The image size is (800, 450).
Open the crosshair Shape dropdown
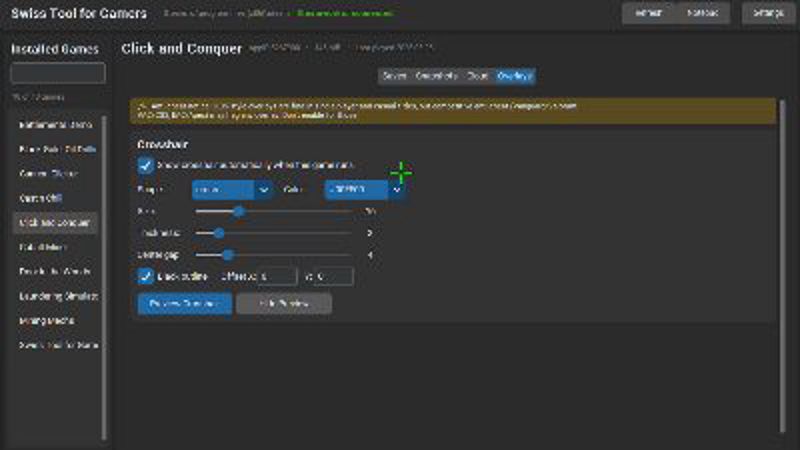click(x=233, y=189)
